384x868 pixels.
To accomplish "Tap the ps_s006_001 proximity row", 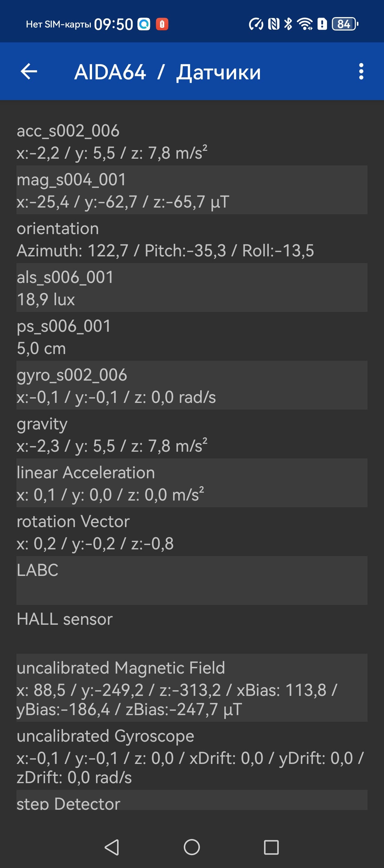I will coord(192,337).
